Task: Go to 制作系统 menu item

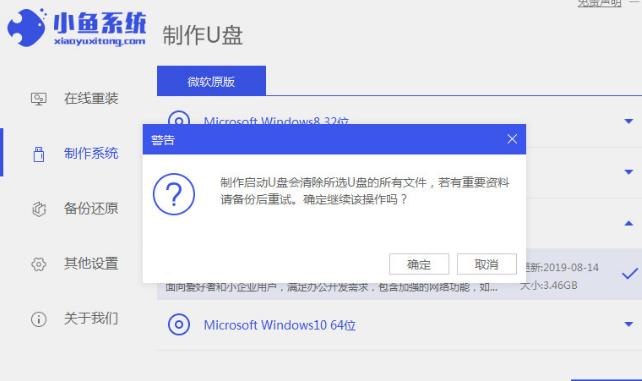Action: point(91,154)
